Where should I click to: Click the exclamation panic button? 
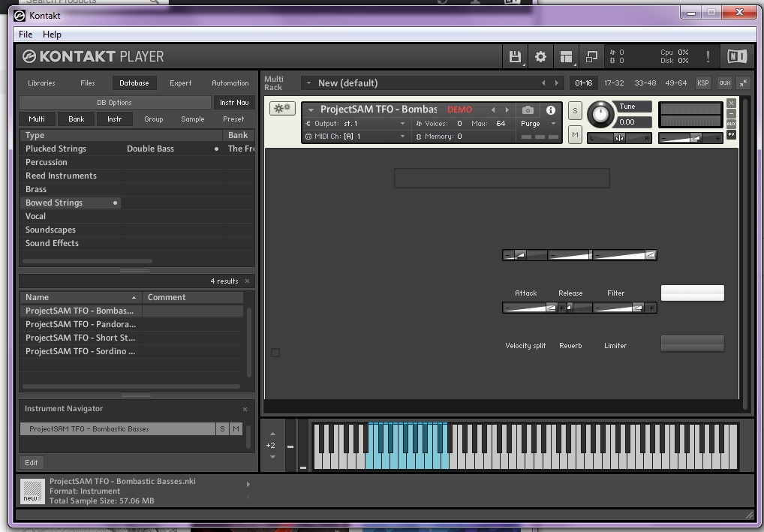(x=708, y=56)
